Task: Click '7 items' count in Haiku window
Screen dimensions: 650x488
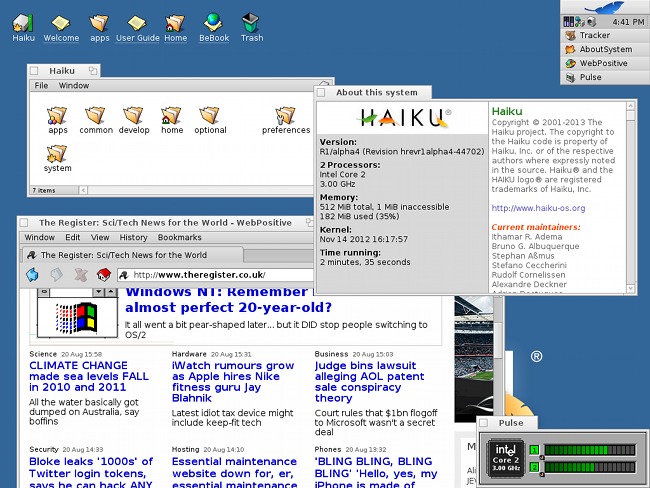Action: coord(44,190)
